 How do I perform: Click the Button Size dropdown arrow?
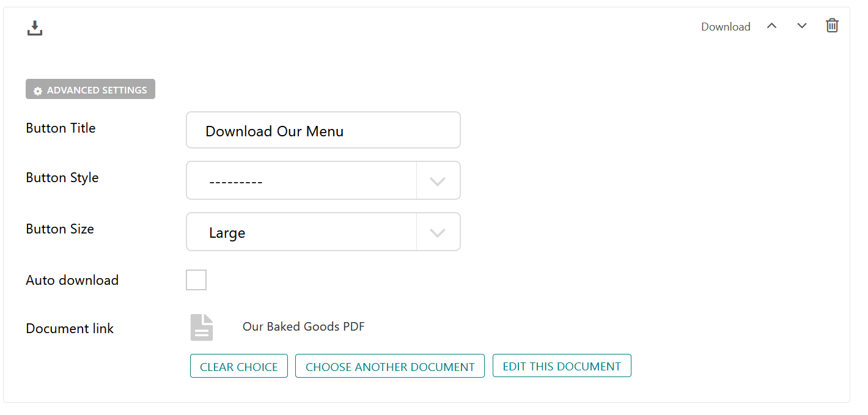(x=438, y=232)
